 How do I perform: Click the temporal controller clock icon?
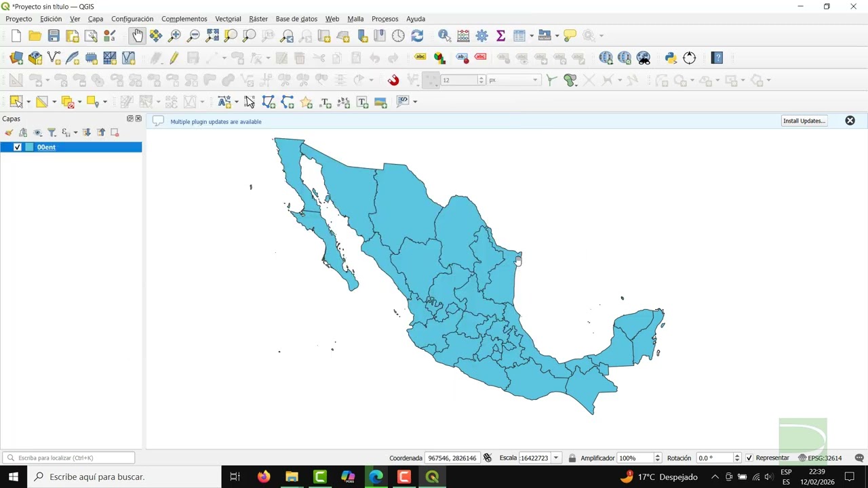(x=398, y=36)
